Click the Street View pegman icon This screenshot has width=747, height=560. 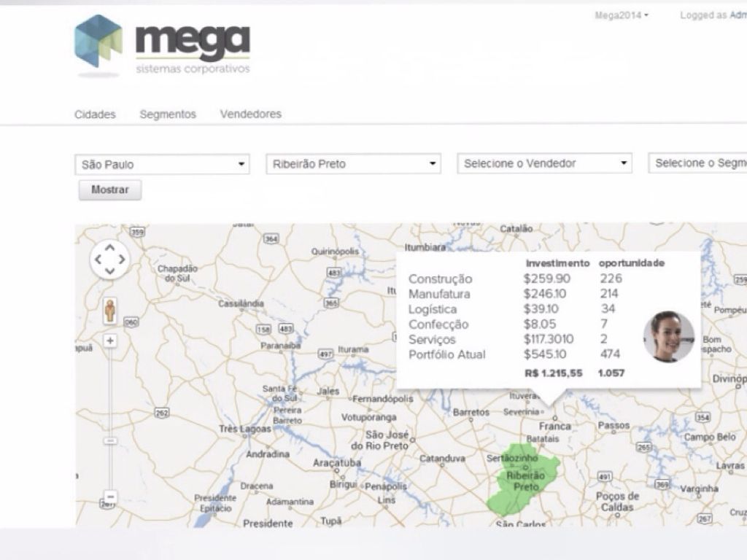pyautogui.click(x=109, y=311)
